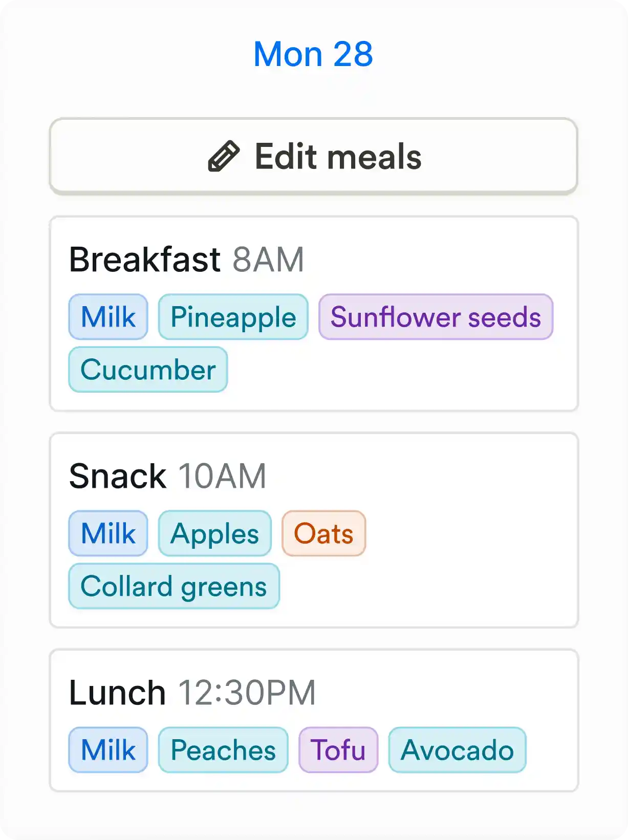Choose the Sunflower seeds tag
628x840 pixels.
click(436, 317)
